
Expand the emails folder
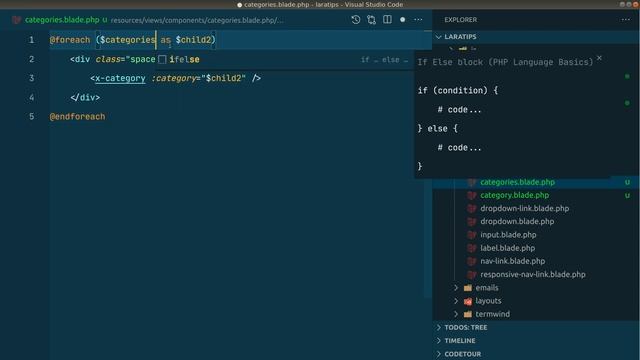[x=487, y=288]
